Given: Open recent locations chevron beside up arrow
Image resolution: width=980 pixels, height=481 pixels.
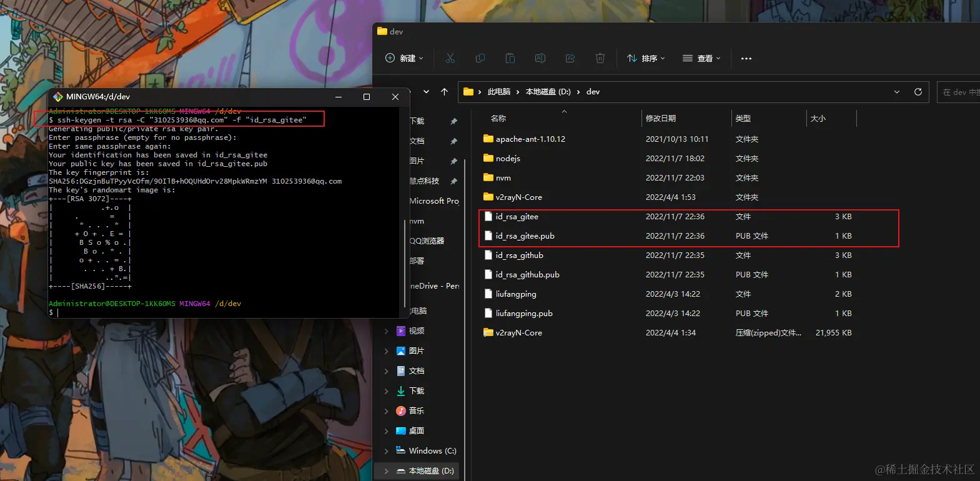Looking at the screenshot, I should [x=426, y=92].
